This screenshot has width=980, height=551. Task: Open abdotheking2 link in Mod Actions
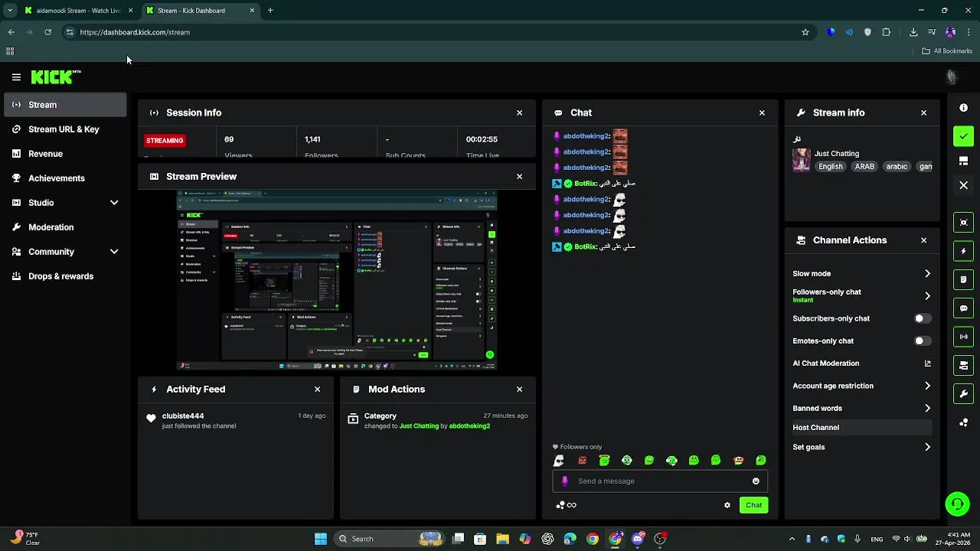(x=469, y=426)
